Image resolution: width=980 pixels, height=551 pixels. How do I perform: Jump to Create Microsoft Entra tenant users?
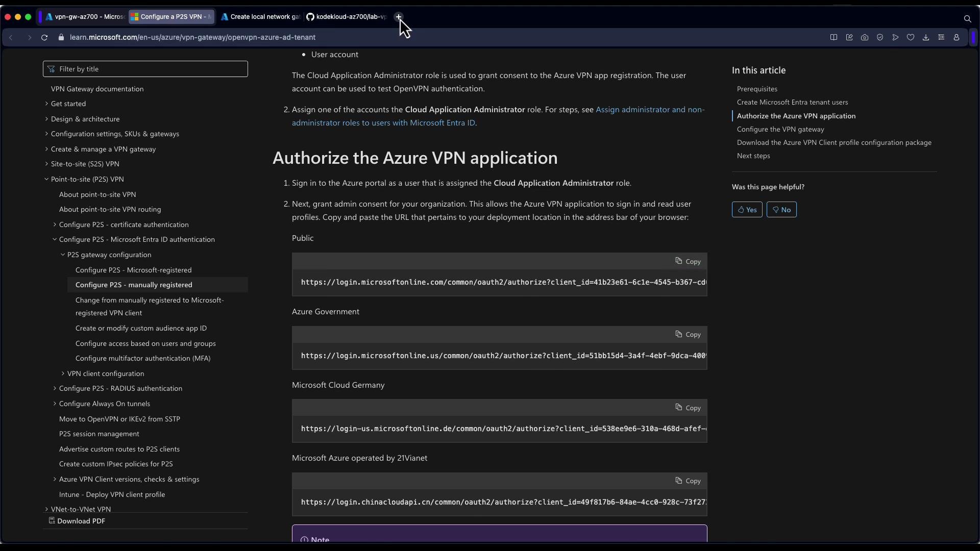pyautogui.click(x=792, y=102)
